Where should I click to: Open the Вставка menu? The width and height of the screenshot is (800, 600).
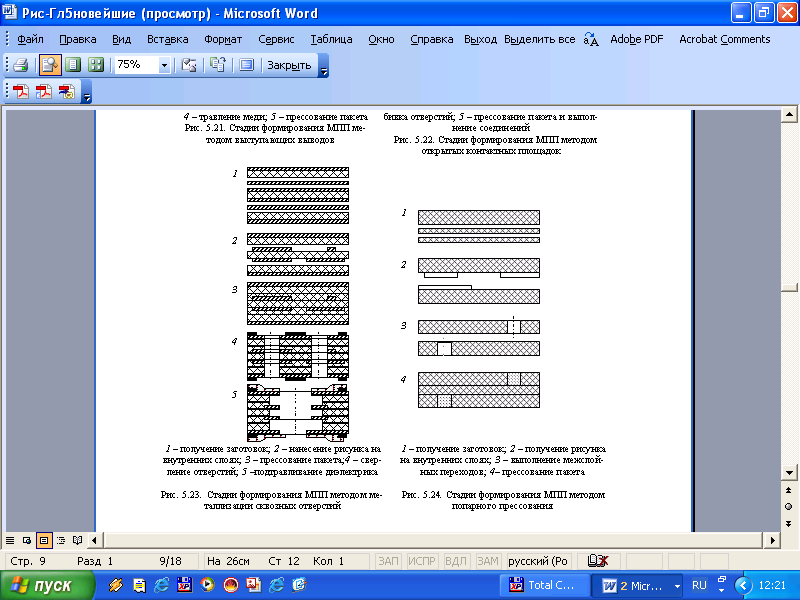tap(167, 39)
